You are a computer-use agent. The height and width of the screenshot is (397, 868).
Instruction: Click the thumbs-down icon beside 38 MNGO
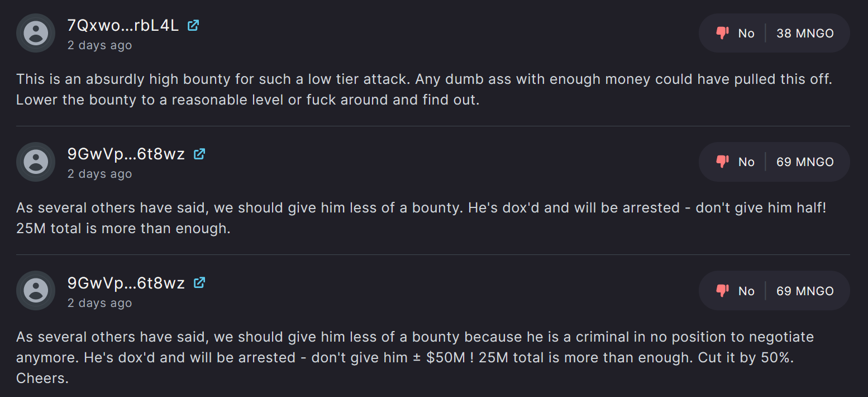(723, 33)
